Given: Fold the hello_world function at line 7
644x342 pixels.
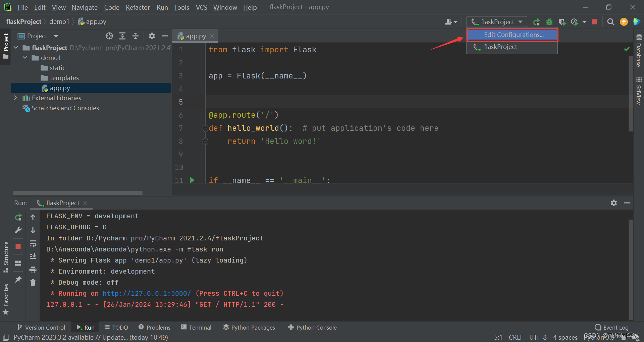Looking at the screenshot, I should [205, 128].
